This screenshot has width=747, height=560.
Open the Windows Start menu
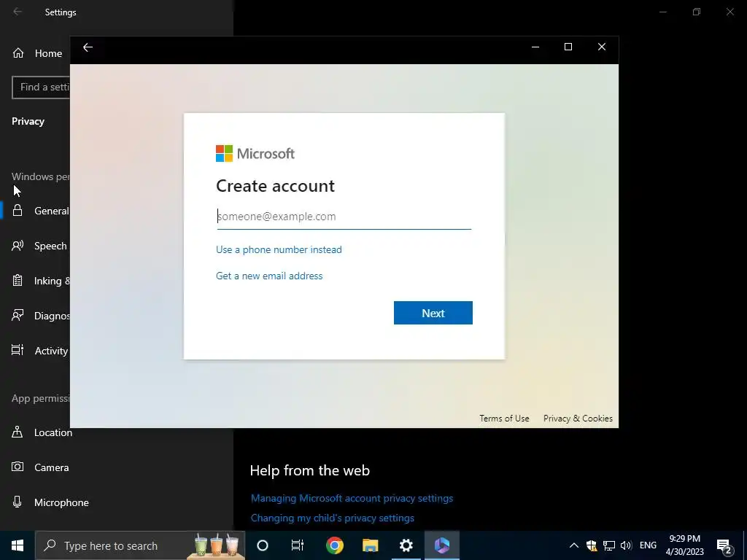click(x=18, y=545)
